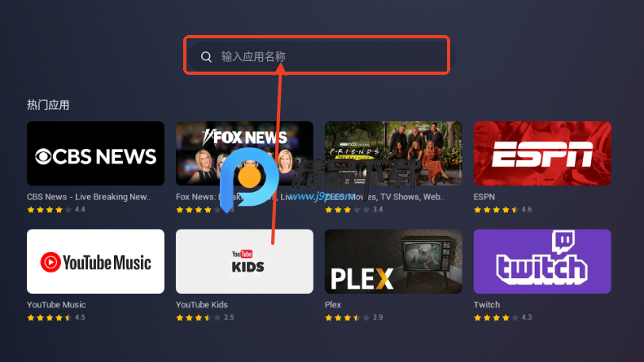This screenshot has width=644, height=362.
Task: Click the Twitch title label
Action: tap(487, 305)
